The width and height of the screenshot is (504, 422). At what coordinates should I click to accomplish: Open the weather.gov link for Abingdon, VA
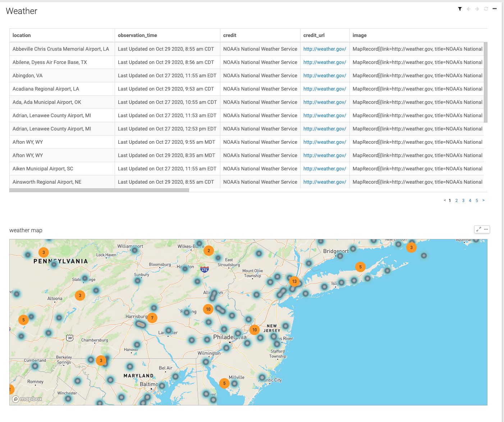tap(325, 75)
